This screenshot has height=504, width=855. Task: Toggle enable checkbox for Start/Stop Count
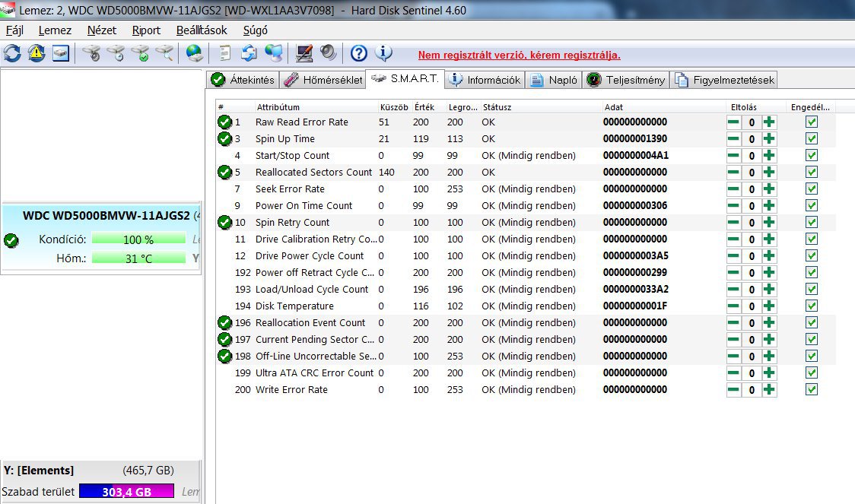click(x=812, y=155)
